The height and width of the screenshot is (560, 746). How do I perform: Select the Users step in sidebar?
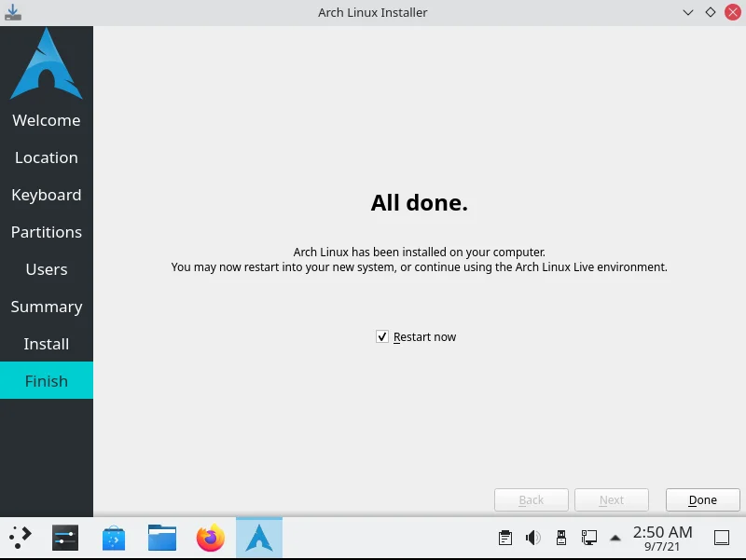[x=47, y=269]
